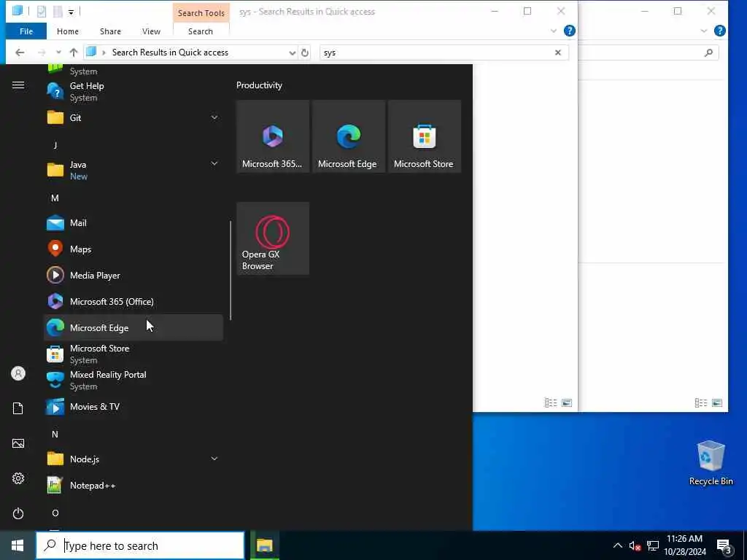The width and height of the screenshot is (747, 560).
Task: Click the Productivity group heading
Action: (x=259, y=85)
